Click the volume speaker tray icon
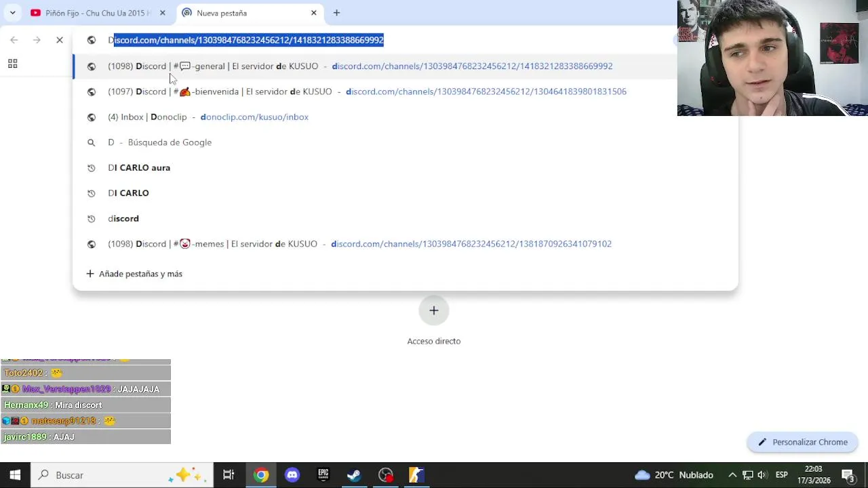 pos(762,475)
